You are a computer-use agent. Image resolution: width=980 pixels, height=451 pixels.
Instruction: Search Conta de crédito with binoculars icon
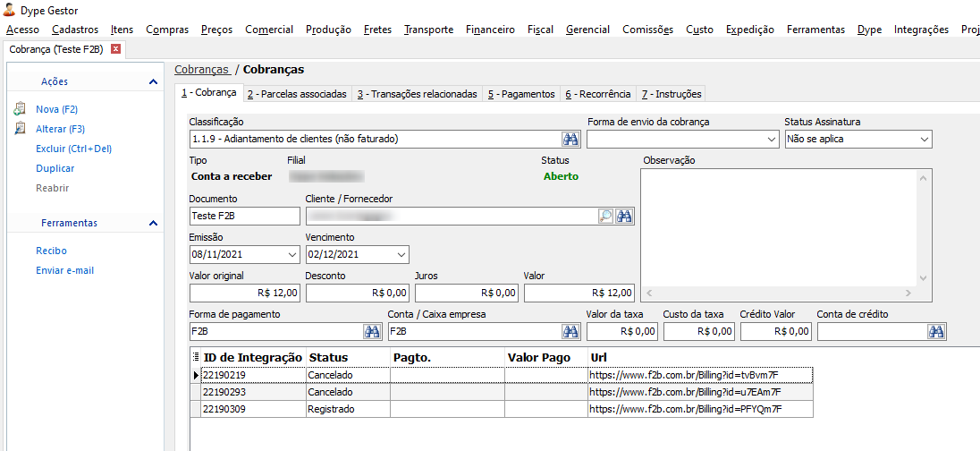(x=937, y=331)
